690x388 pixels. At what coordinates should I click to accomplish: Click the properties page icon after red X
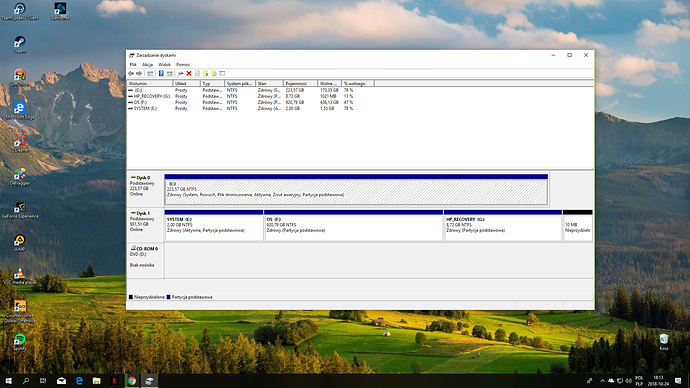197,73
